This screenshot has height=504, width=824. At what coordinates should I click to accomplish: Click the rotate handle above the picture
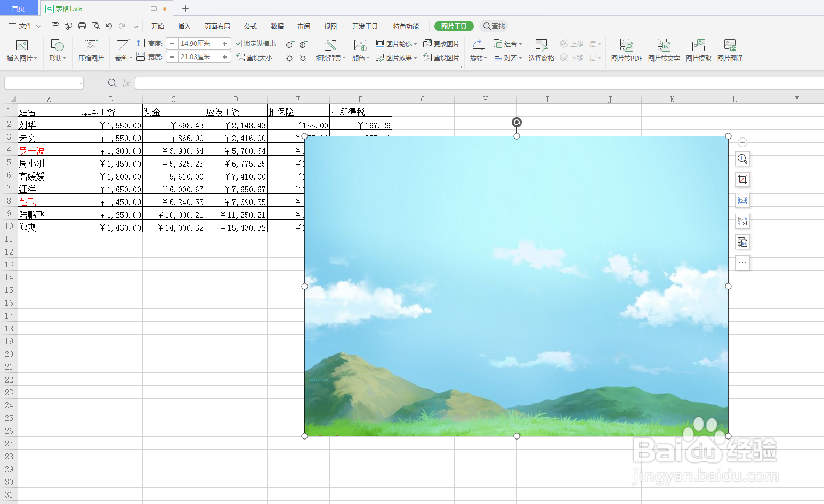click(x=516, y=123)
